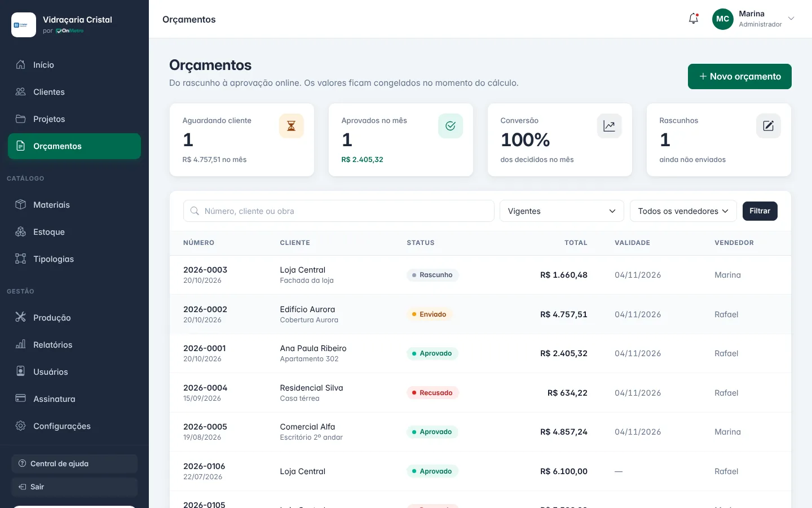812x508 pixels.
Task: Focus the Número, cliente ou obra search field
Action: click(x=339, y=211)
